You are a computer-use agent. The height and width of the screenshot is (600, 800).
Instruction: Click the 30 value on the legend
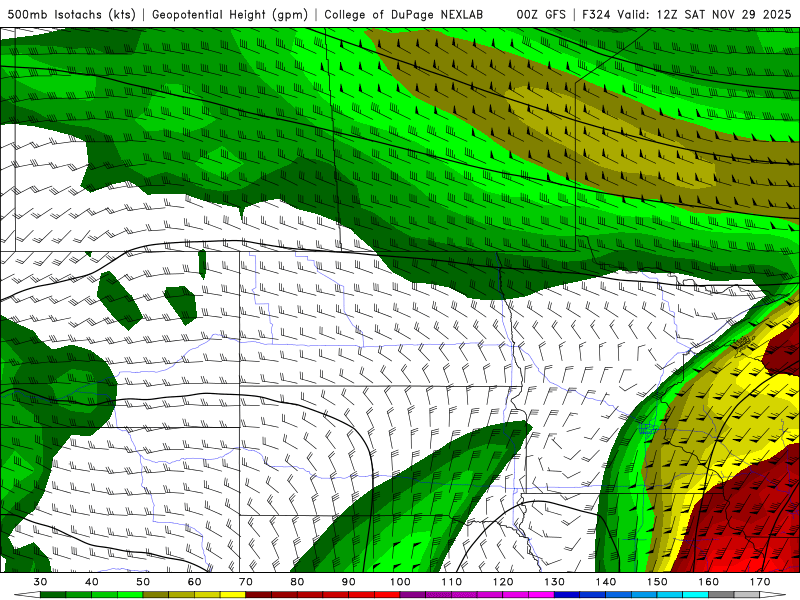pos(40,582)
